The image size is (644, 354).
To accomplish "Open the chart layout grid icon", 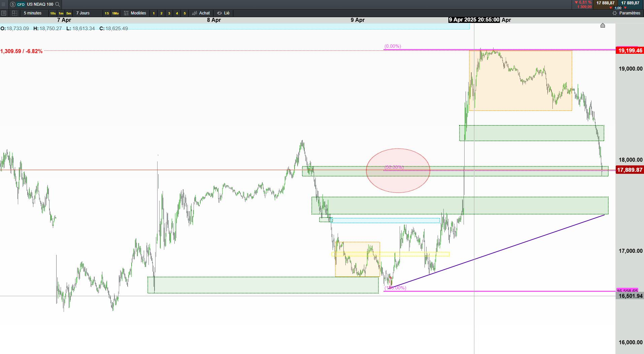I will pos(14,13).
